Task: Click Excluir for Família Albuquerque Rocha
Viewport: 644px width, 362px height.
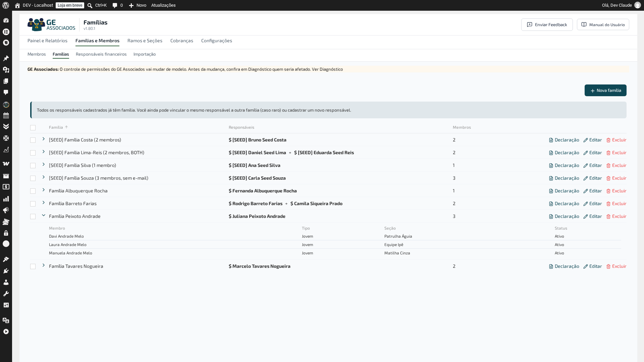Action: coord(616,191)
